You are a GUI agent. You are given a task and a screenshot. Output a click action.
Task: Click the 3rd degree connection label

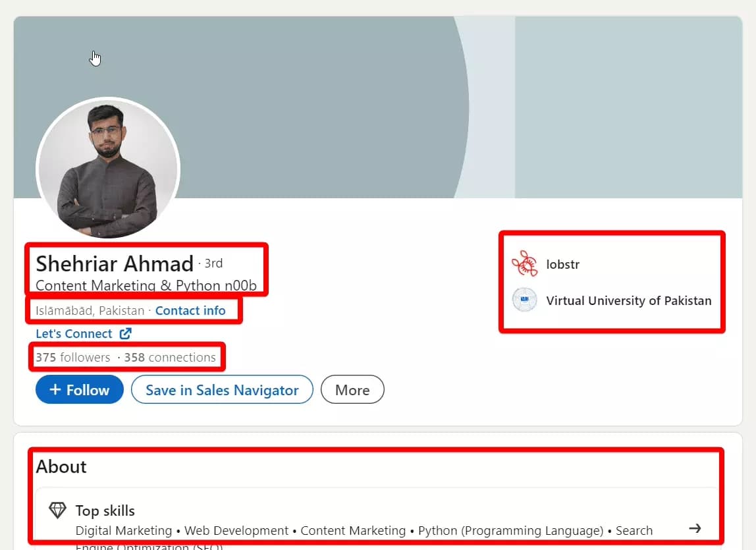point(213,263)
